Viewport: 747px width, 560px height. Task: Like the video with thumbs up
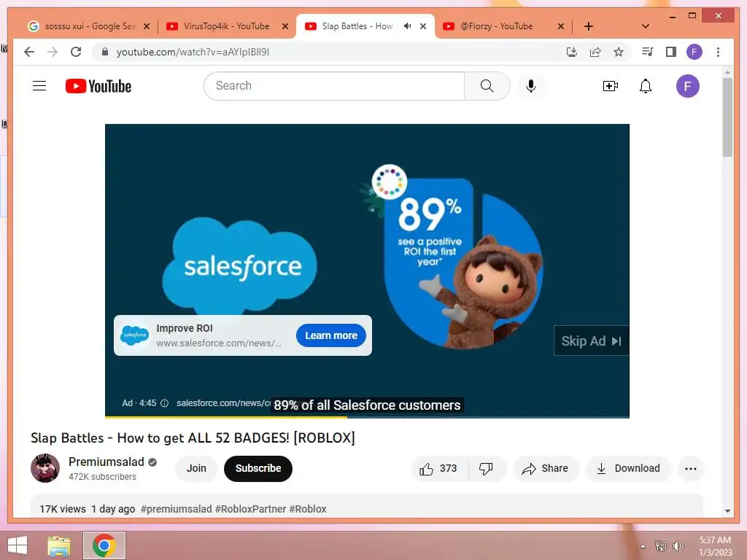pyautogui.click(x=438, y=469)
